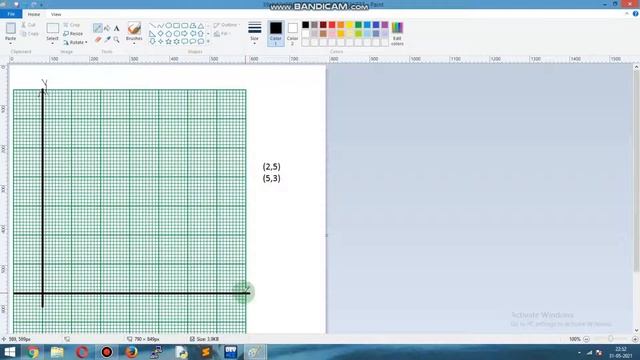Click the Select rectangle button
The width and height of the screenshot is (640, 360).
click(52, 29)
